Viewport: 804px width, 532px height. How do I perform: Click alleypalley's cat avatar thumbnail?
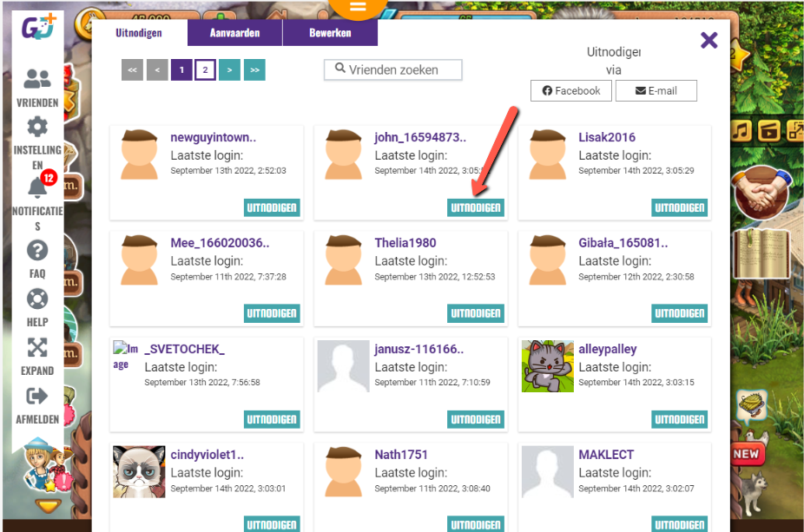pos(548,365)
